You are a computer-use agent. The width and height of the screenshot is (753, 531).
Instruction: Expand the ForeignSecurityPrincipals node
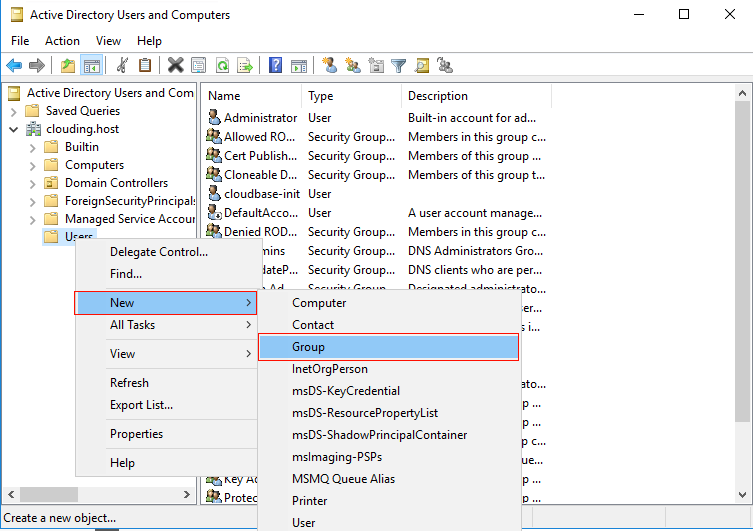pos(32,202)
